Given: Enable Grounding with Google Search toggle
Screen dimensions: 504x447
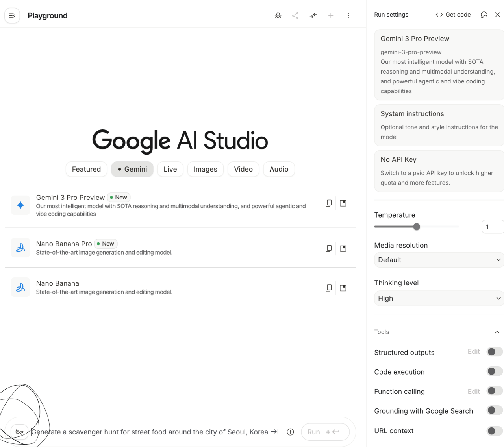Looking at the screenshot, I should click(x=495, y=410).
